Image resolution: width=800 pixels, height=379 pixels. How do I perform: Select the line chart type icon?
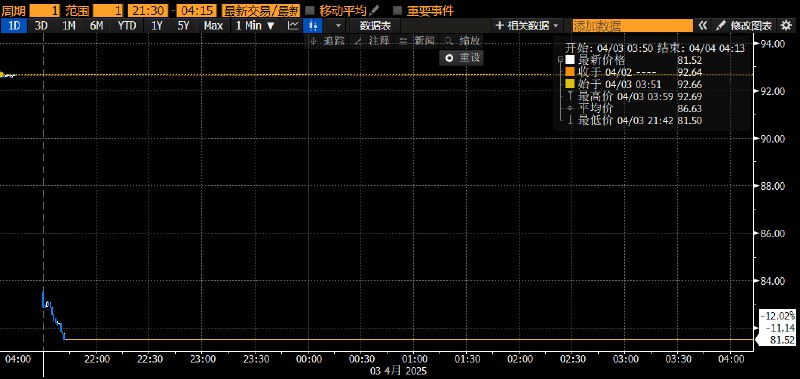293,26
